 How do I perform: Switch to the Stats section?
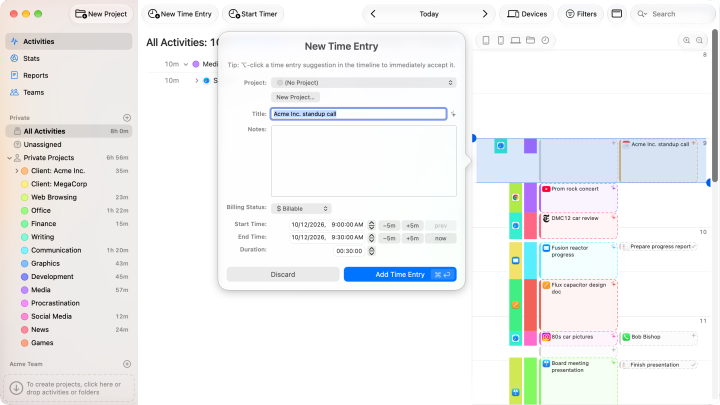click(69, 58)
